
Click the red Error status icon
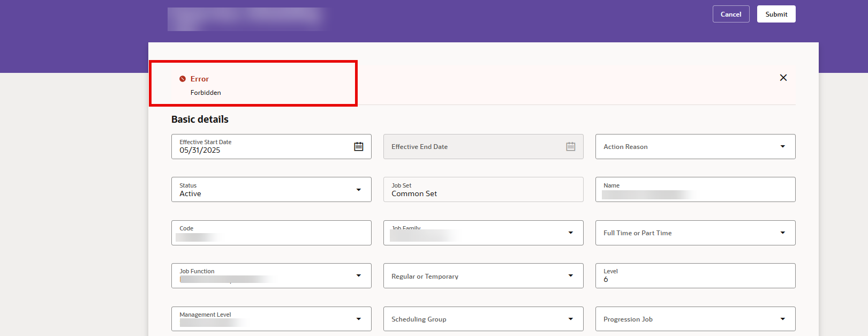coord(183,79)
